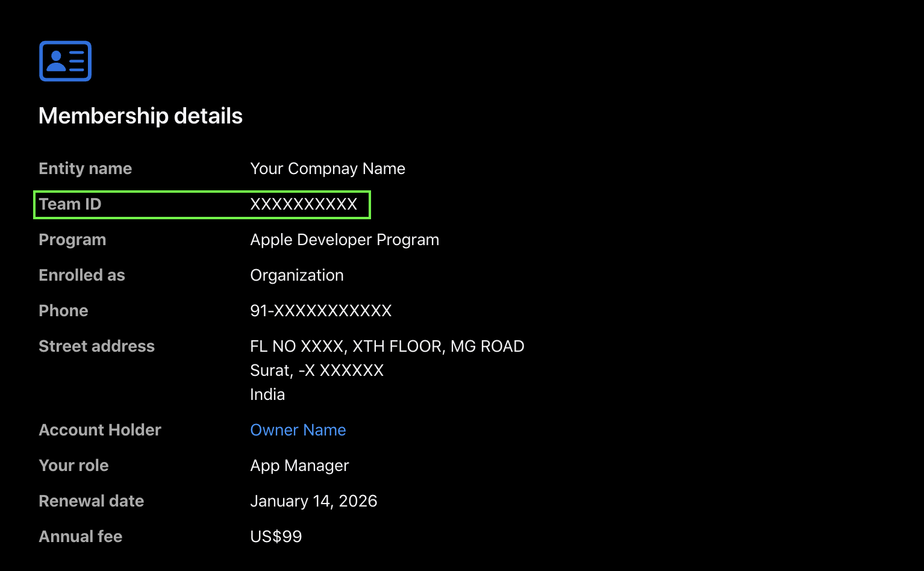Click the Street address label
The image size is (924, 571).
click(96, 346)
